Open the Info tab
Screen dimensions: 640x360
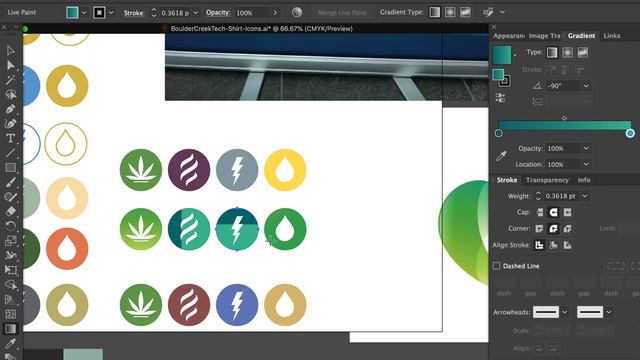click(x=584, y=180)
